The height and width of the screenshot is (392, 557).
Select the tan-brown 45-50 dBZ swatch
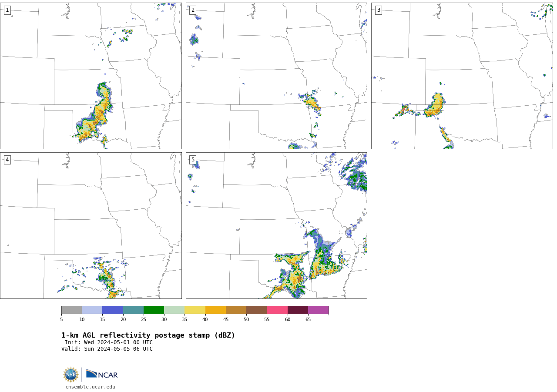[236, 310]
